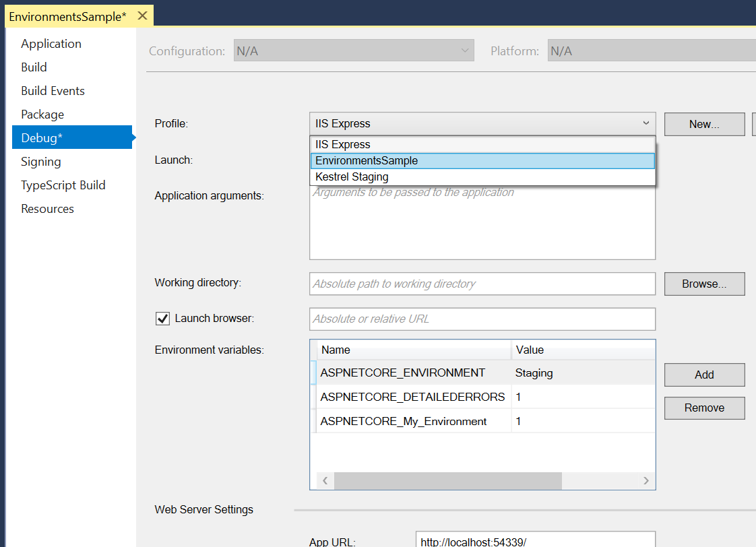The width and height of the screenshot is (756, 547).
Task: Collapse the Profile dropdown arrow
Action: tap(645, 123)
